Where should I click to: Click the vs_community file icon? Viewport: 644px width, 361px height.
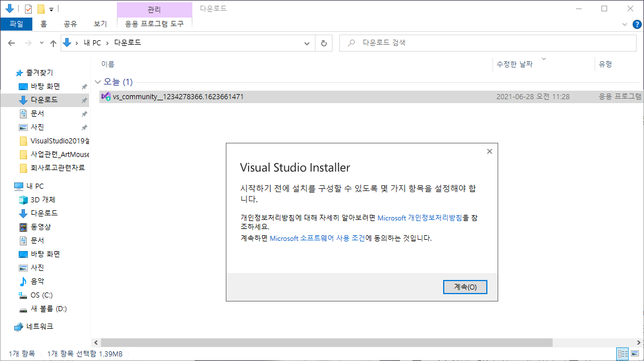click(x=106, y=97)
